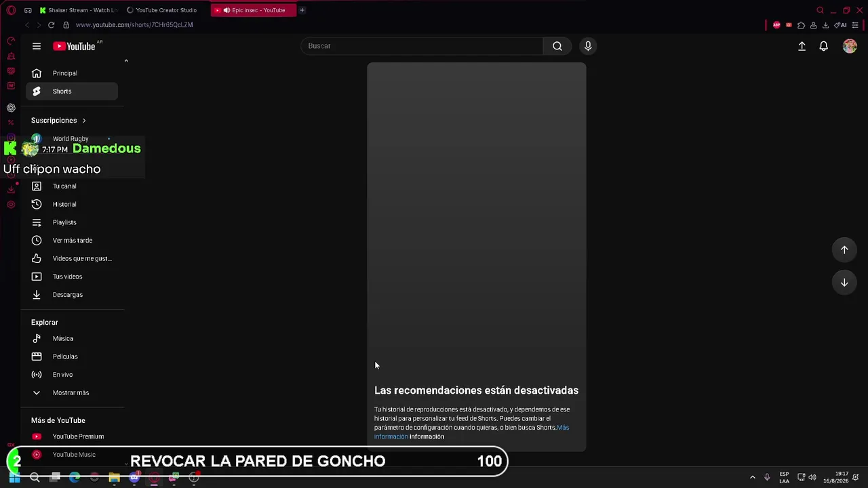Click the address bar URL
868x488 pixels.
pos(134,25)
